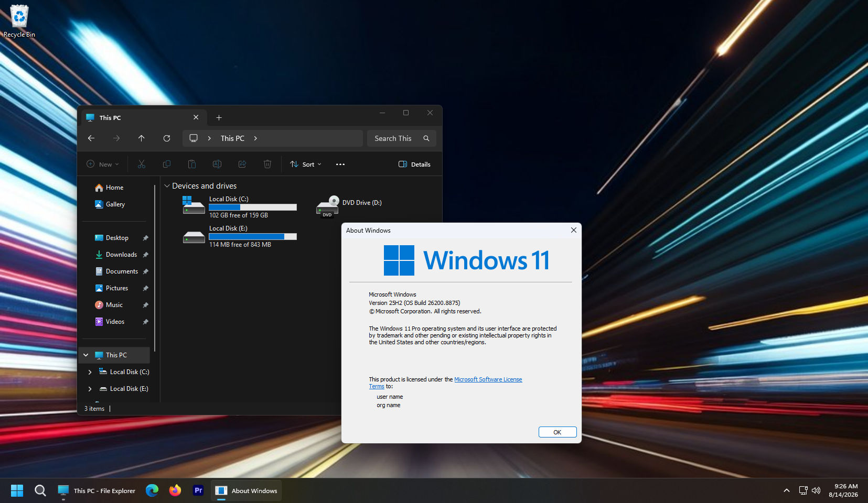The height and width of the screenshot is (503, 868).
Task: Select Gallery in navigation pane
Action: point(114,204)
